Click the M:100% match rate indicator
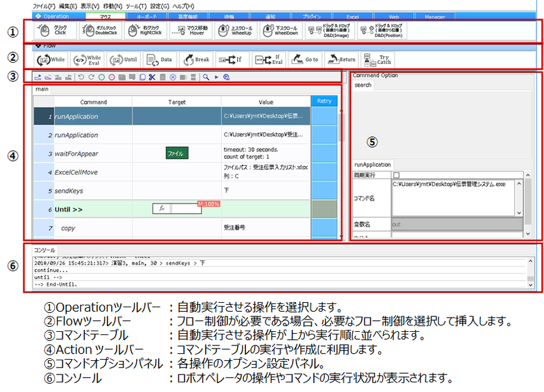The height and width of the screenshot is (392, 544). pyautogui.click(x=210, y=203)
